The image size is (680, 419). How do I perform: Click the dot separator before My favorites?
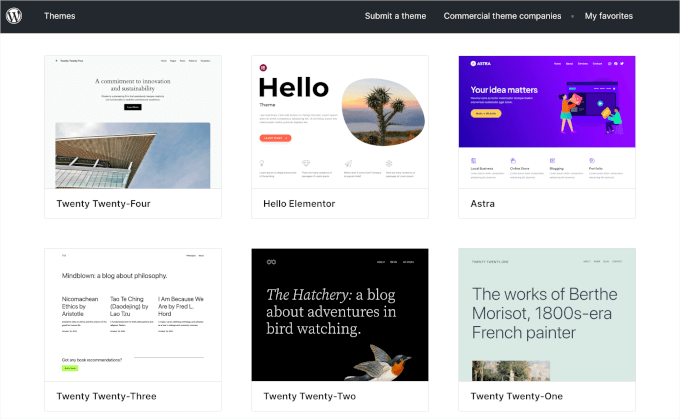pos(573,16)
